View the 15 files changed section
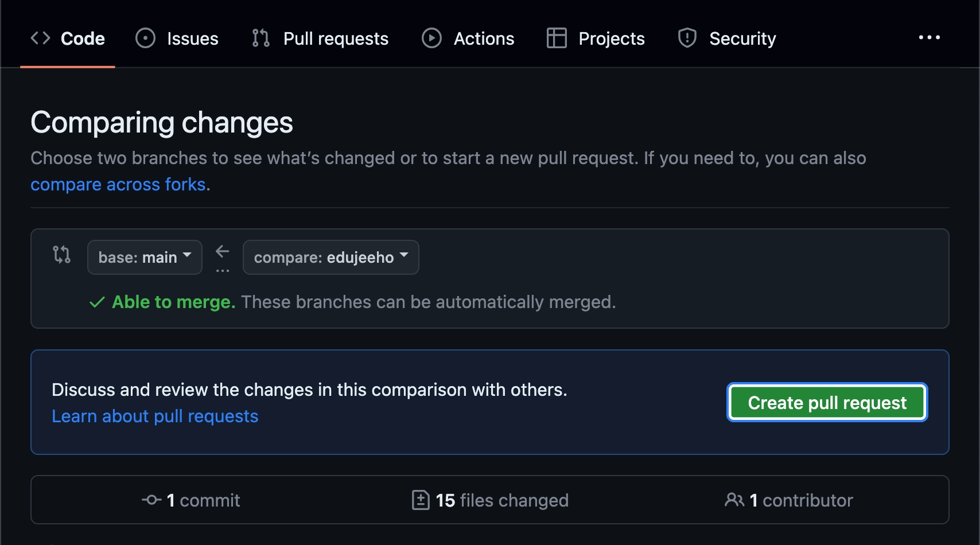 [x=502, y=500]
